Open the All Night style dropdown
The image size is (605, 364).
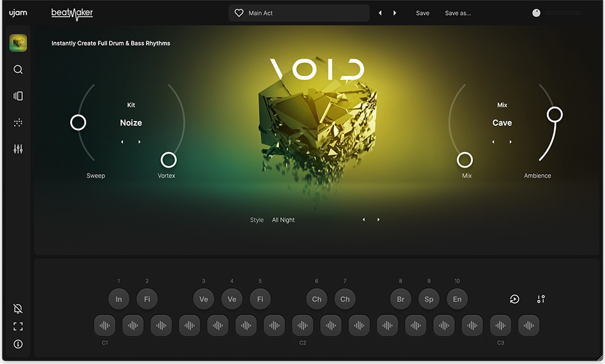(x=283, y=219)
